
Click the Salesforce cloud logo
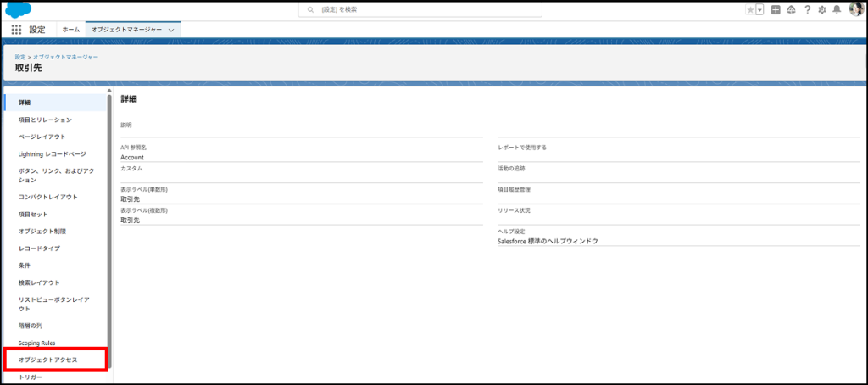19,9
